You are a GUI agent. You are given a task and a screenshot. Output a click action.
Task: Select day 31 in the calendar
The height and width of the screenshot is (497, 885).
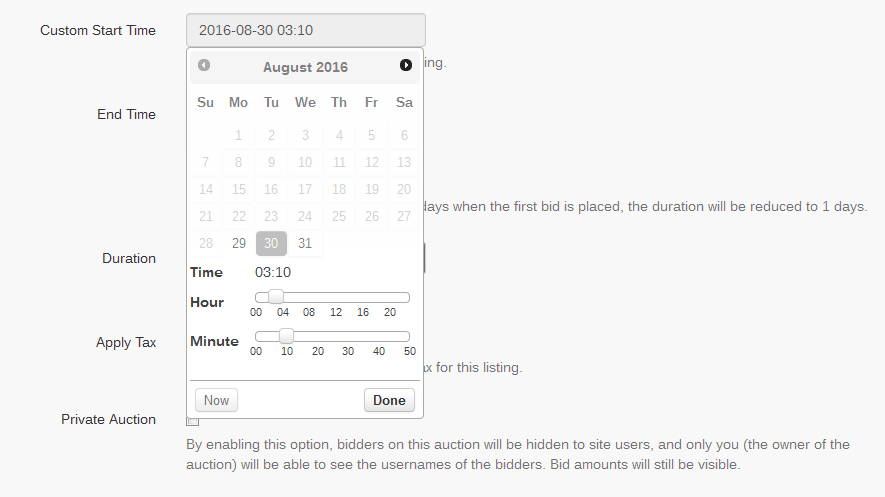305,243
